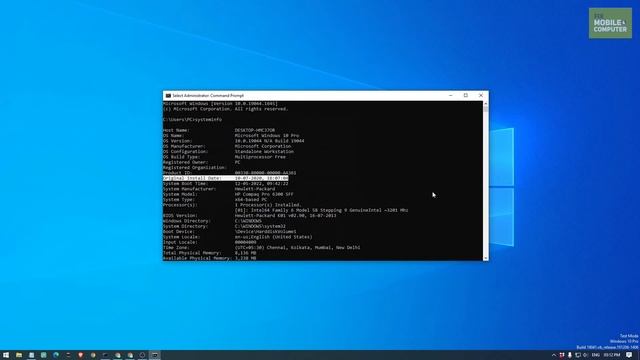The image size is (640, 360).
Task: Click the Input Locale line
Action: [209, 242]
